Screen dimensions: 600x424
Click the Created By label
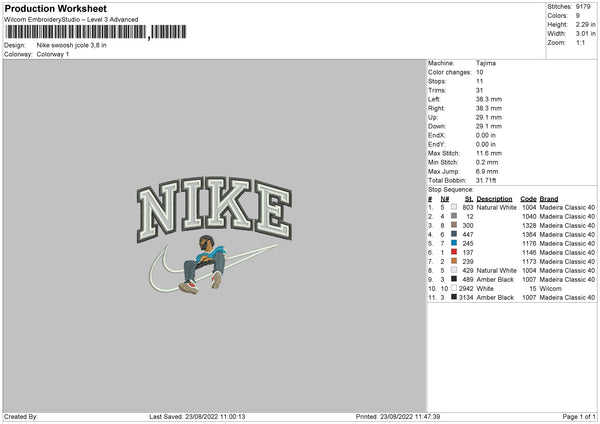point(21,417)
